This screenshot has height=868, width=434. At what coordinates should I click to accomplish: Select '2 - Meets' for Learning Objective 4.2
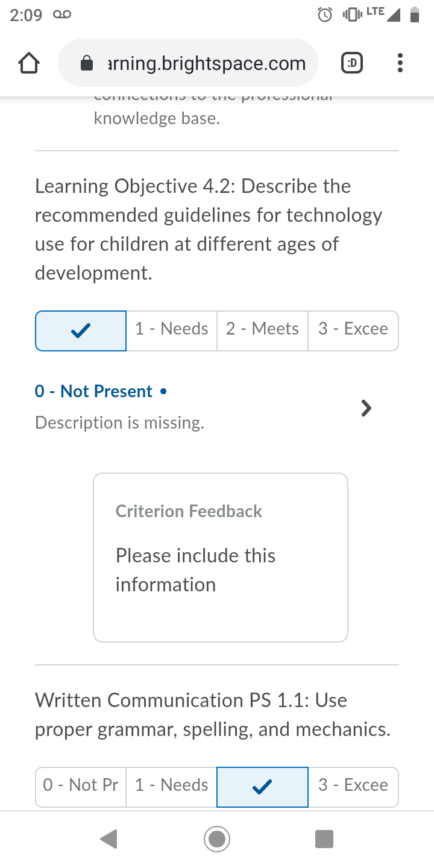pos(262,331)
